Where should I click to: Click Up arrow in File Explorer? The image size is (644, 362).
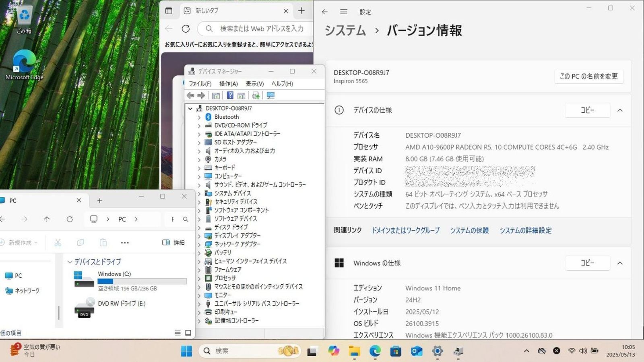[47, 219]
